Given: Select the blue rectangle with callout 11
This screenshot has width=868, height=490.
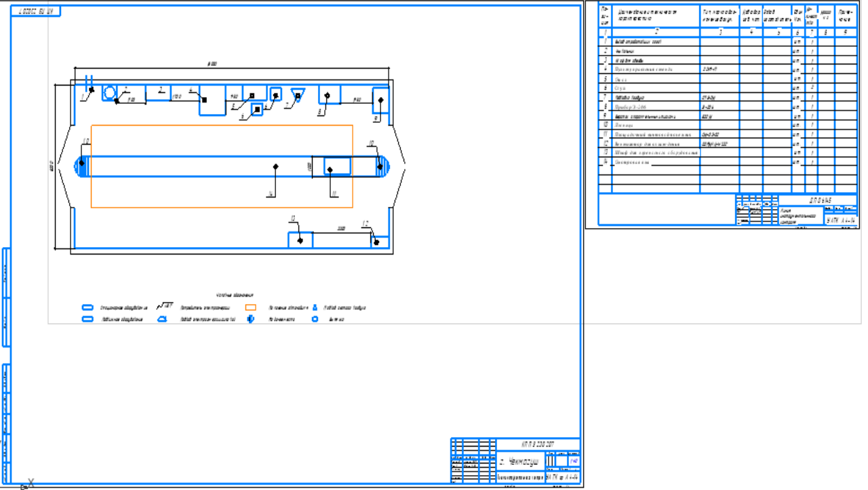Looking at the screenshot, I should (337, 166).
